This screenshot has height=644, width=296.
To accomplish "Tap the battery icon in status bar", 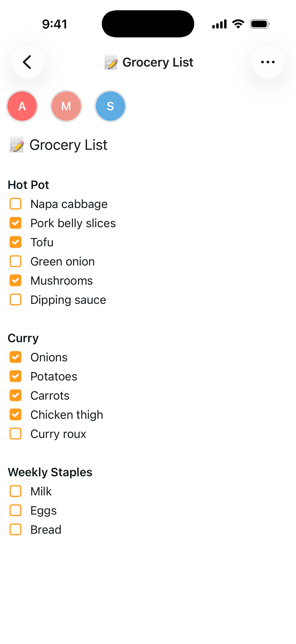I will click(259, 24).
